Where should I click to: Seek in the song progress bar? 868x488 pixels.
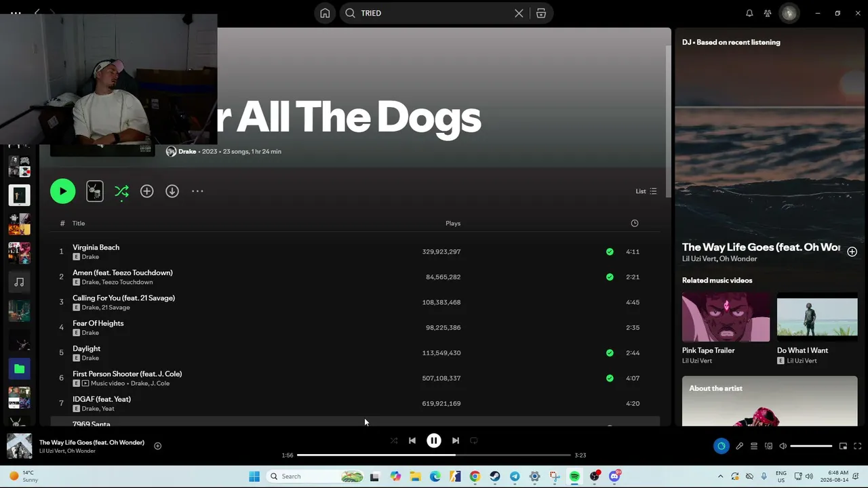[x=434, y=455]
